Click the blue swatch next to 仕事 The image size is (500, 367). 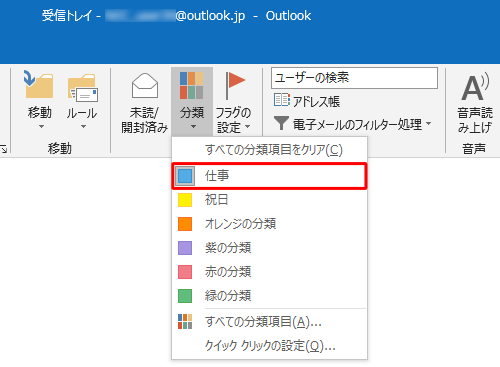pos(185,176)
